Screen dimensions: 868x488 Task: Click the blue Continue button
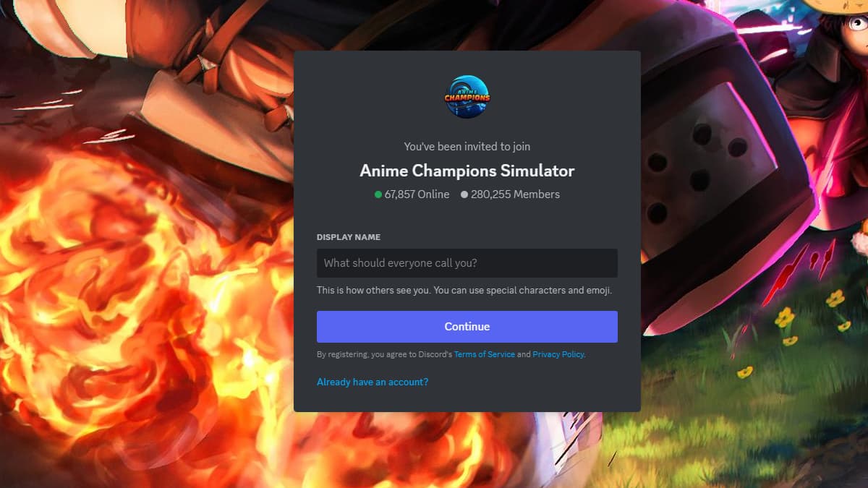(x=467, y=327)
